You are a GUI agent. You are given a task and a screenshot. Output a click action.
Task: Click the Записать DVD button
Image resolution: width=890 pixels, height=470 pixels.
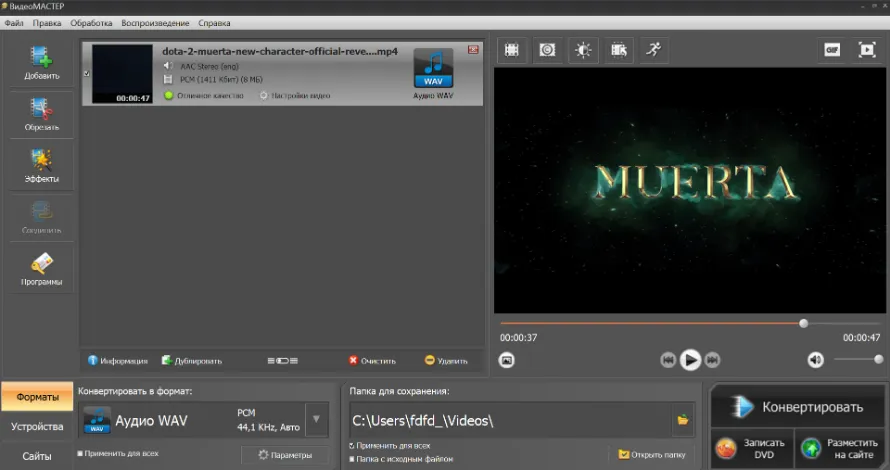coord(753,448)
